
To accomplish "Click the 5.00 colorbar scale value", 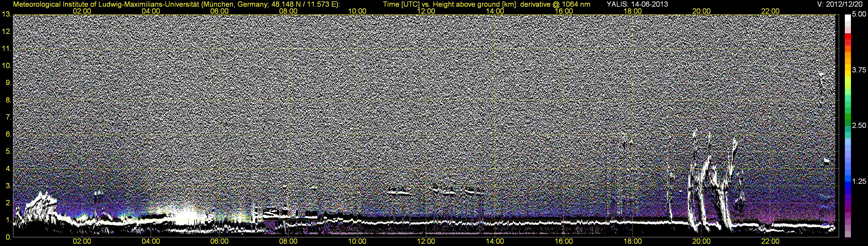I will click(x=859, y=14).
